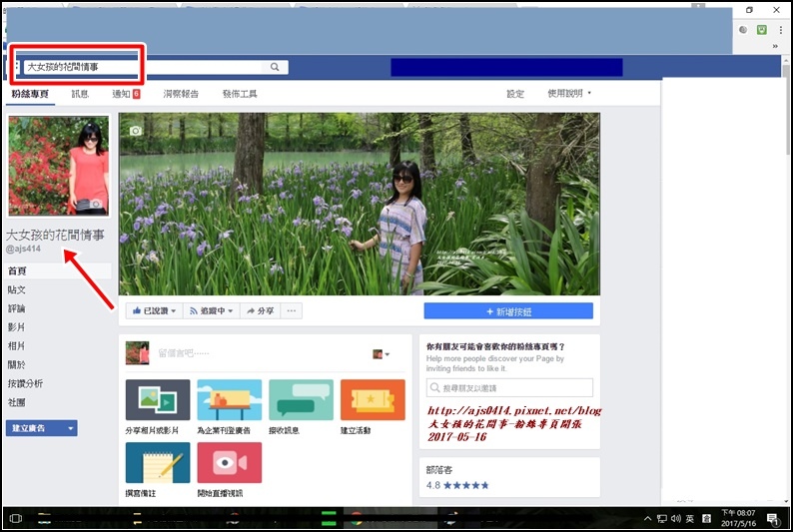Switch to 發佈工具 tab
The image size is (793, 532).
(240, 94)
